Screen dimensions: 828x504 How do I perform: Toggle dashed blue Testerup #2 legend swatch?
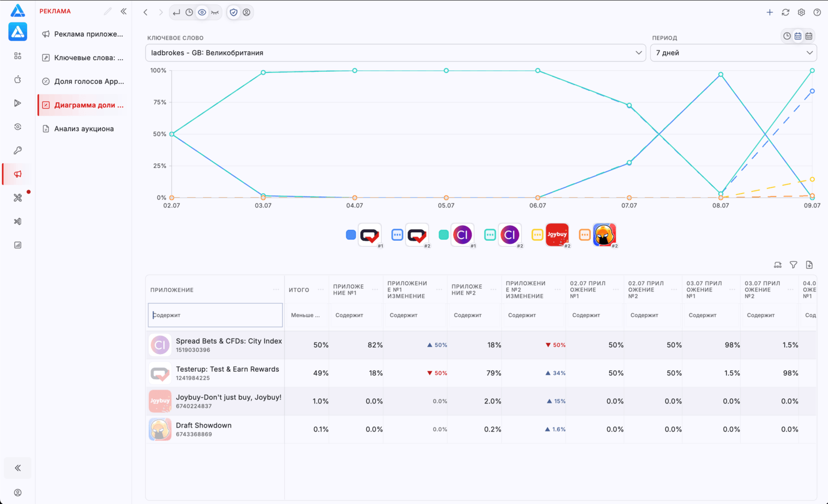pos(397,234)
